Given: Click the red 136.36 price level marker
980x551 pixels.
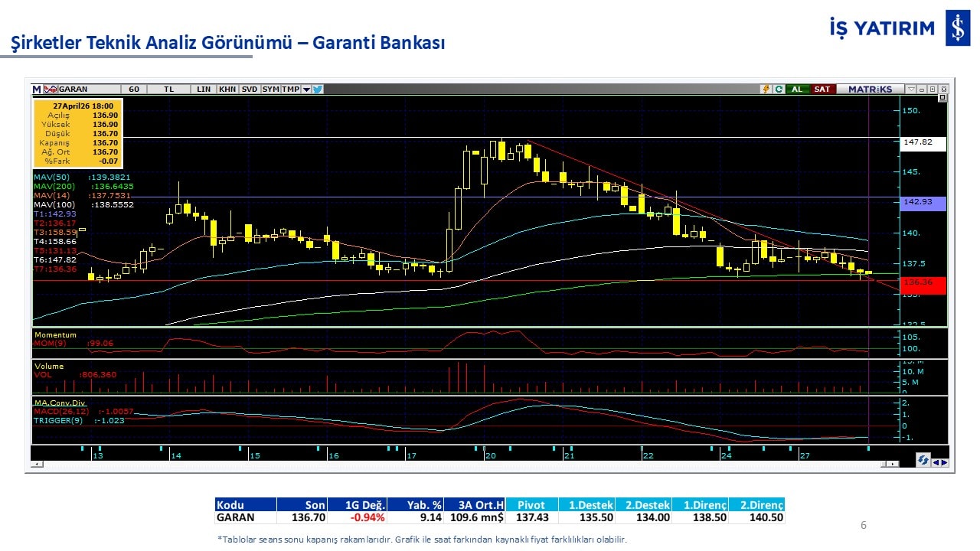Looking at the screenshot, I should (x=923, y=284).
